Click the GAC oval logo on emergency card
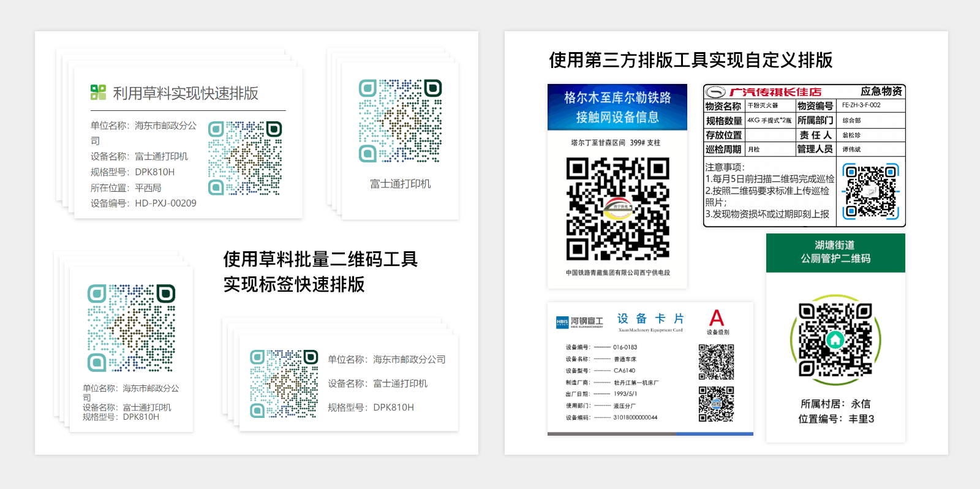This screenshot has height=489, width=980. pos(715,92)
